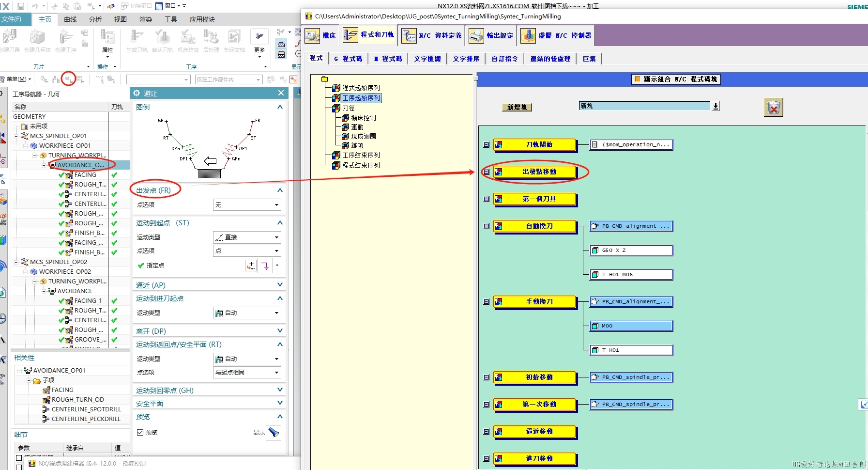Collapse the 初始移動 event toggle box
Viewport: 868px width, 470px height.
[x=487, y=377]
